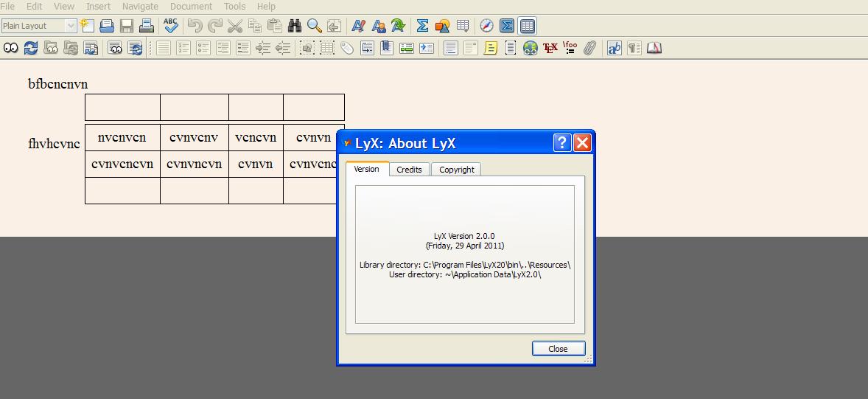The height and width of the screenshot is (399, 868).
Task: Apply emphasized text style icon
Action: [358, 26]
